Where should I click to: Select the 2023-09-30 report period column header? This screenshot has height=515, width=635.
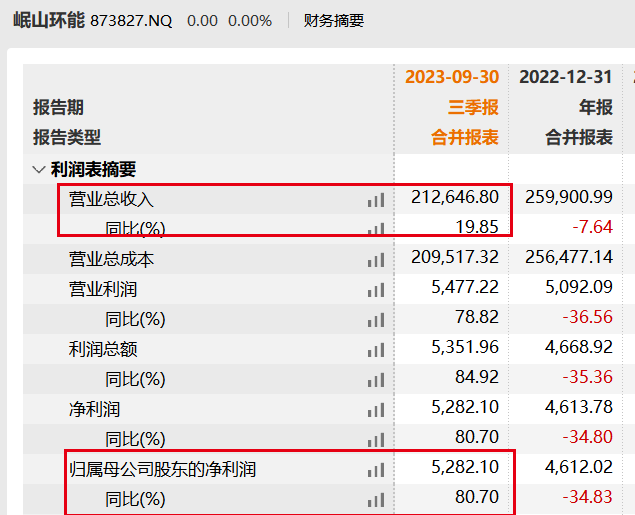point(451,78)
